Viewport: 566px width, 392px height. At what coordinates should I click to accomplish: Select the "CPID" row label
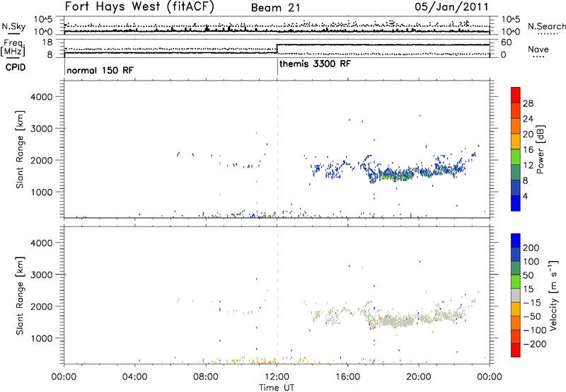click(16, 67)
